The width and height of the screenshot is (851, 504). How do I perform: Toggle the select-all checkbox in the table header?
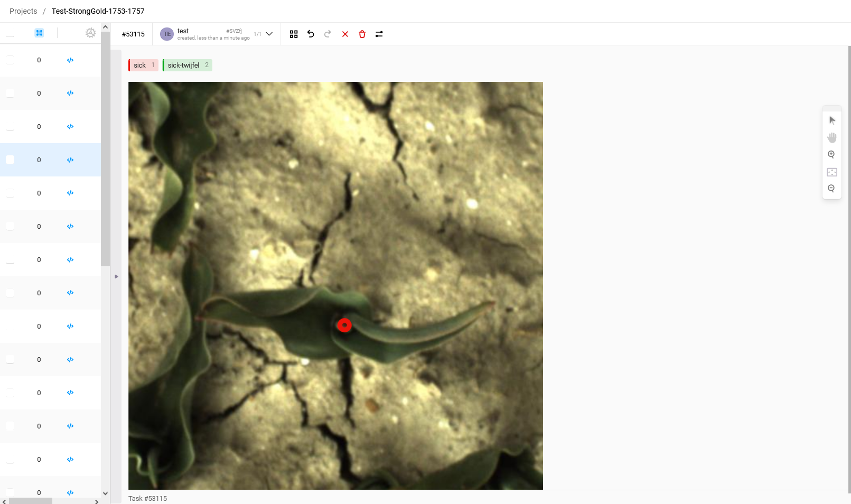point(10,33)
